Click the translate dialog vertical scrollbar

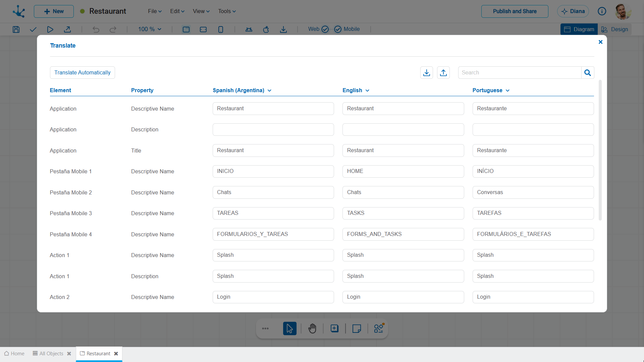coord(600,150)
